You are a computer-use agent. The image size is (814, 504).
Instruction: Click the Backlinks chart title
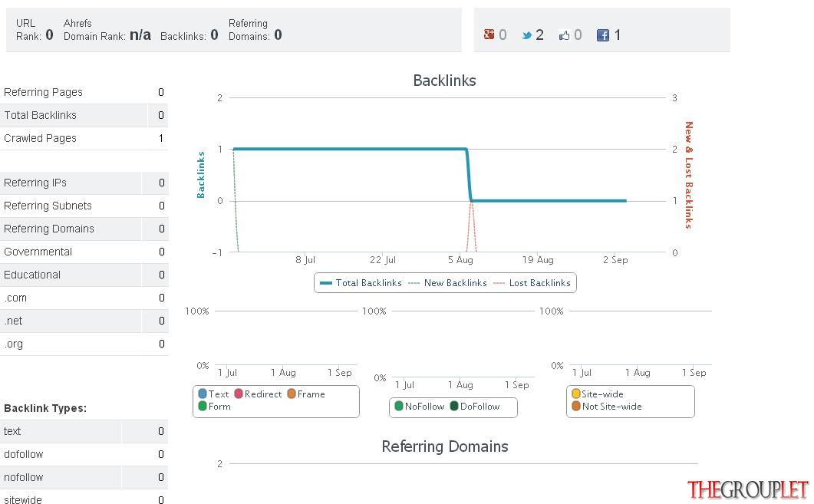pos(444,81)
